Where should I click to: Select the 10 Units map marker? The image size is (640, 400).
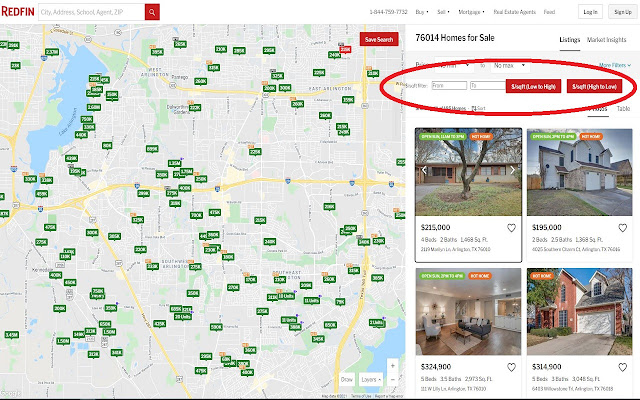[x=286, y=296]
